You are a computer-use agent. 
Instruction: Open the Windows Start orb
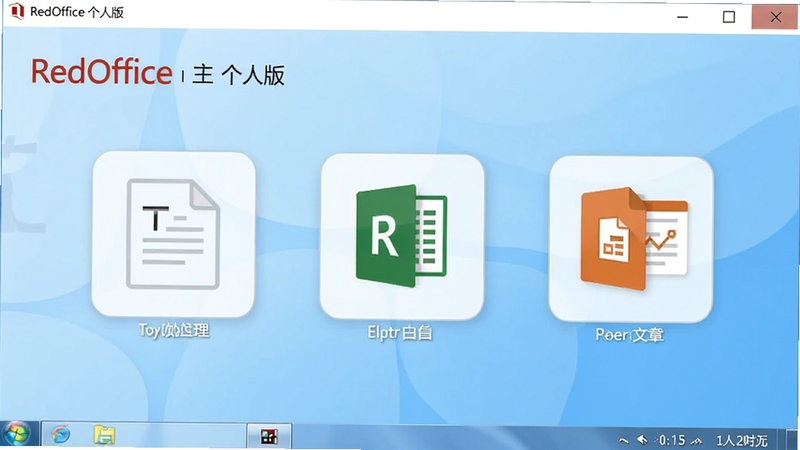point(16,434)
